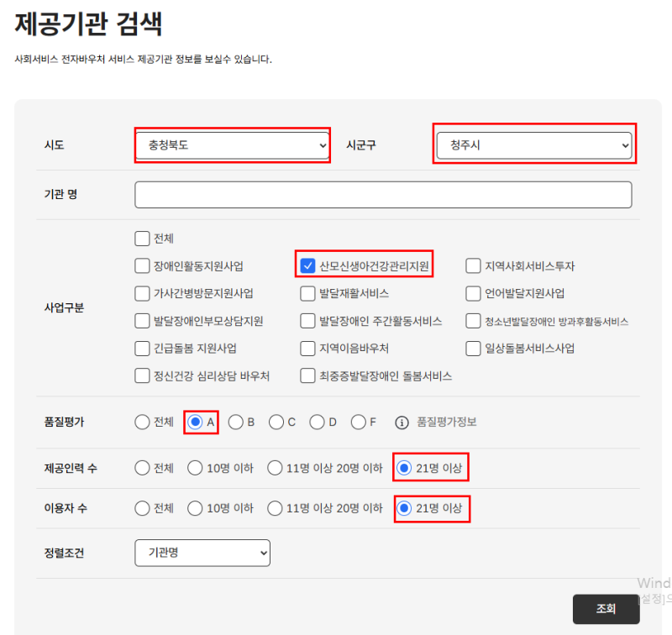Select quality grade F radio button
Image resolution: width=672 pixels, height=635 pixels.
click(x=358, y=422)
